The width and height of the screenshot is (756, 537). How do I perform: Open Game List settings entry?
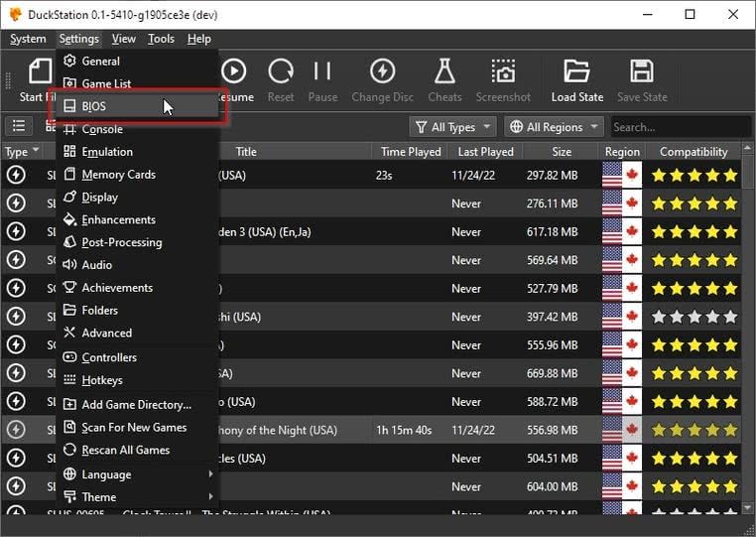click(137, 83)
